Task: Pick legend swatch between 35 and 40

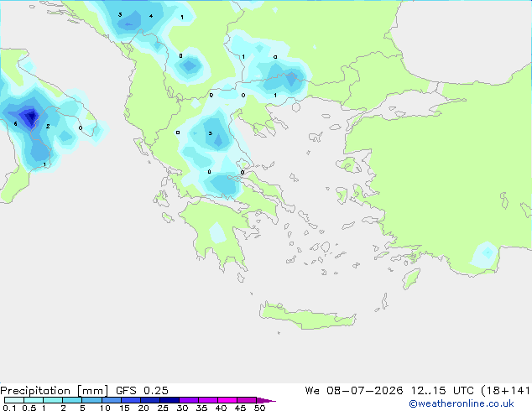Action: 208,400
